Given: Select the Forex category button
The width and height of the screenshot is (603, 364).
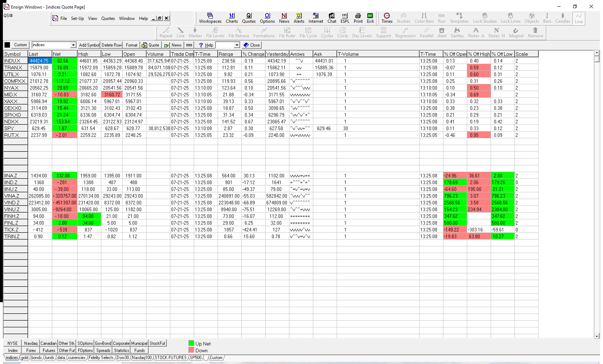Looking at the screenshot, I should coord(31,350).
